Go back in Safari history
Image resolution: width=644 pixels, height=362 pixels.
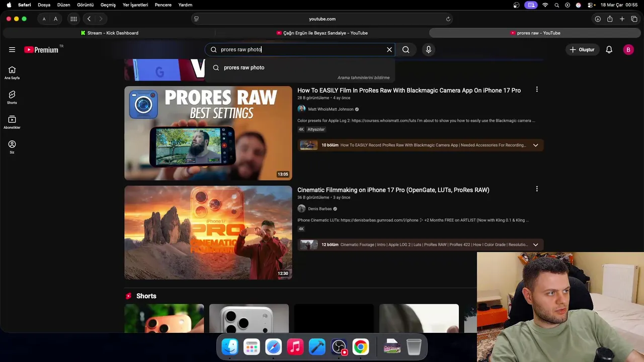89,19
